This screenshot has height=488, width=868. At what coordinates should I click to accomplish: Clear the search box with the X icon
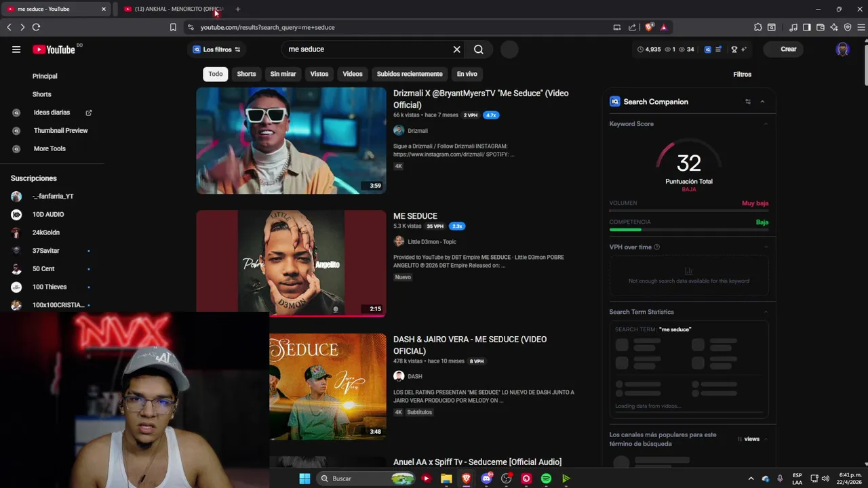[456, 49]
